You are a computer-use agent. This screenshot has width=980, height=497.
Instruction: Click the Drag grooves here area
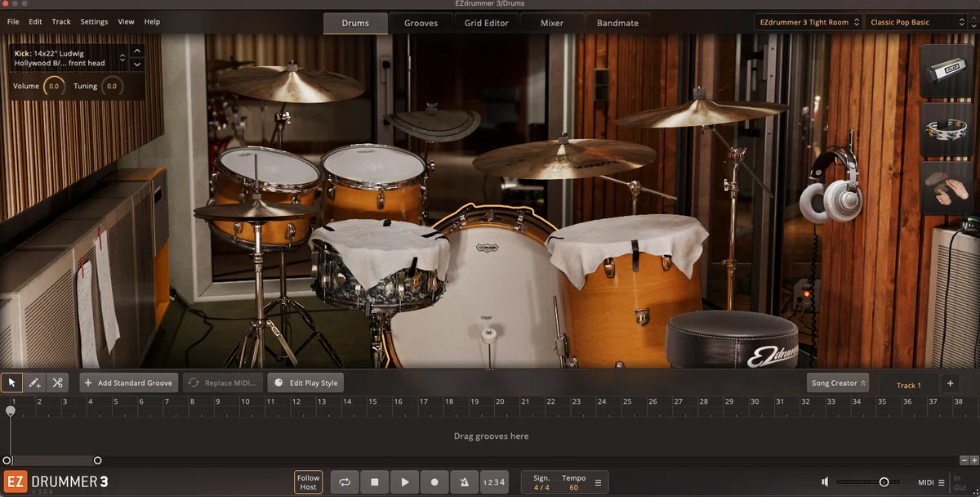click(490, 436)
